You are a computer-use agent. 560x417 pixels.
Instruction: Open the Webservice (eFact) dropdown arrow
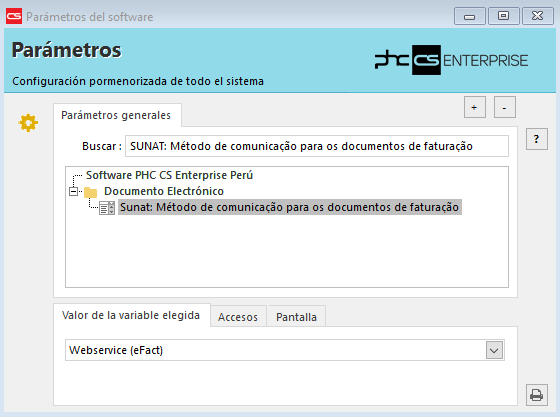pyautogui.click(x=494, y=350)
